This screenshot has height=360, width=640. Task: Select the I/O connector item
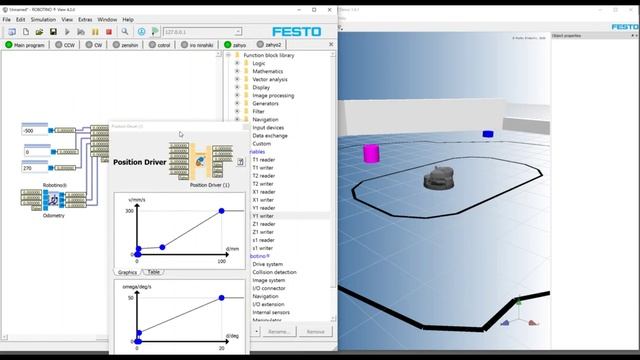coord(269,288)
